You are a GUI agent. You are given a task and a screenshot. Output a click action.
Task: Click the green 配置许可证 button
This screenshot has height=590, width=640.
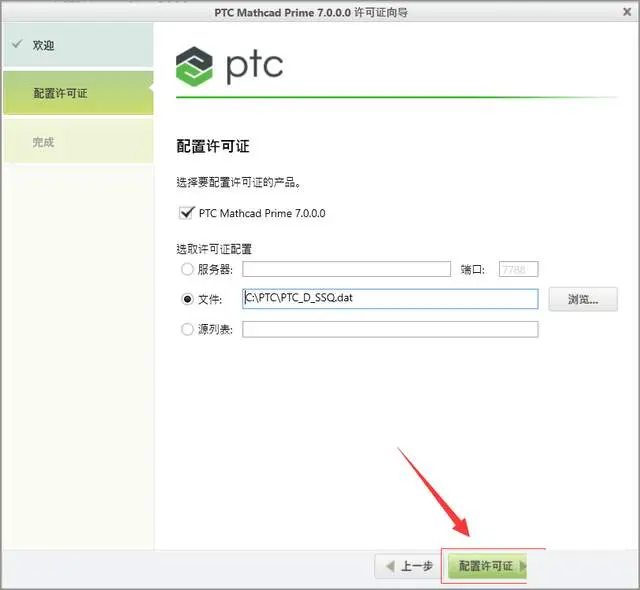(x=487, y=566)
